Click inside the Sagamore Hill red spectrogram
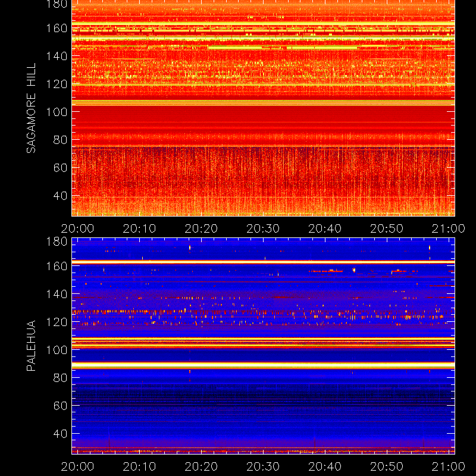 (263, 108)
